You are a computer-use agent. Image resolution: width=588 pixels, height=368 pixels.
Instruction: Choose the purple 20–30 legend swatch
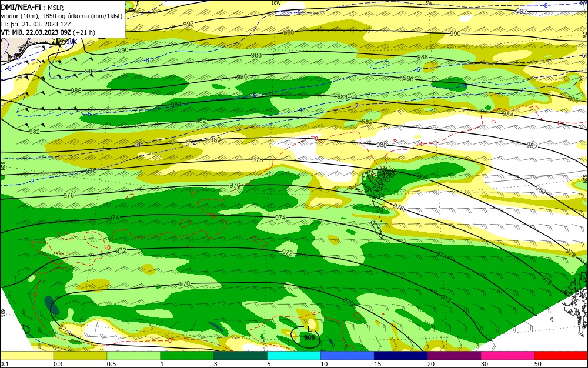pyautogui.click(x=454, y=356)
